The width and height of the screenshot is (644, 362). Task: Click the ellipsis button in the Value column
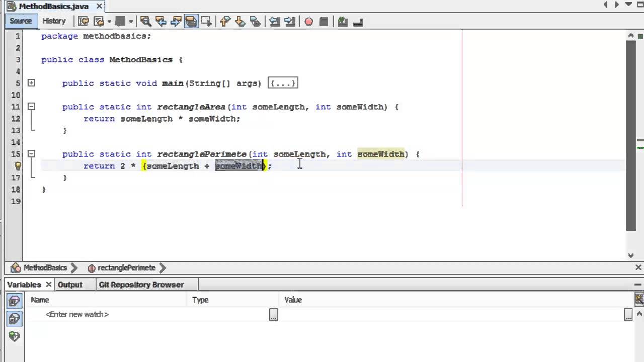click(628, 315)
